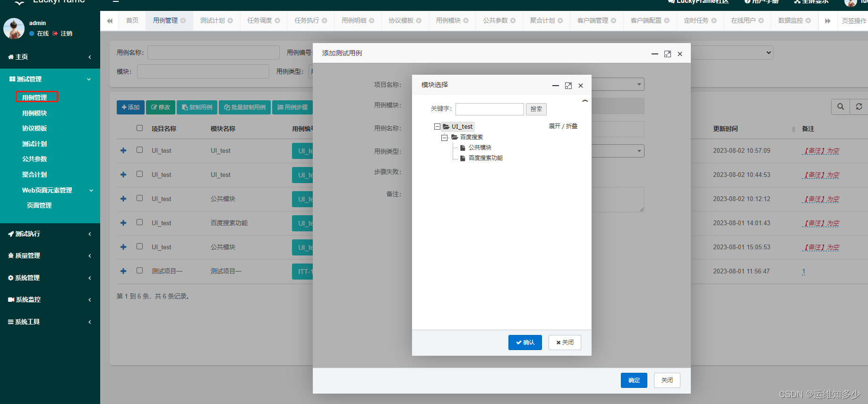Close the 测试计划 tab with its x icon
This screenshot has height=404, width=868.
point(230,21)
